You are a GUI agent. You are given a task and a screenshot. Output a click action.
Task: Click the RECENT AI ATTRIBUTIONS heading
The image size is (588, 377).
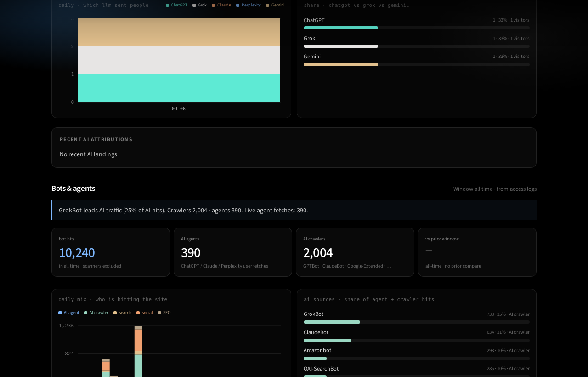96,139
